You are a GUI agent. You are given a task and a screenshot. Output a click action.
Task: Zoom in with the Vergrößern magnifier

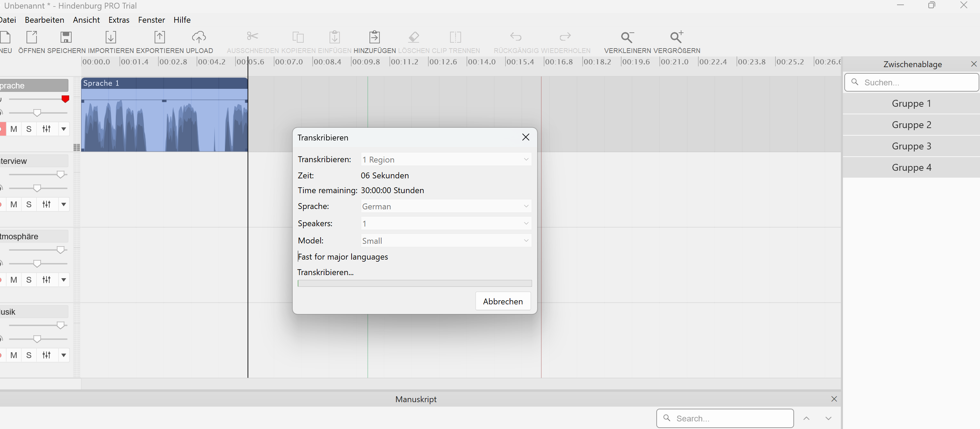(676, 37)
